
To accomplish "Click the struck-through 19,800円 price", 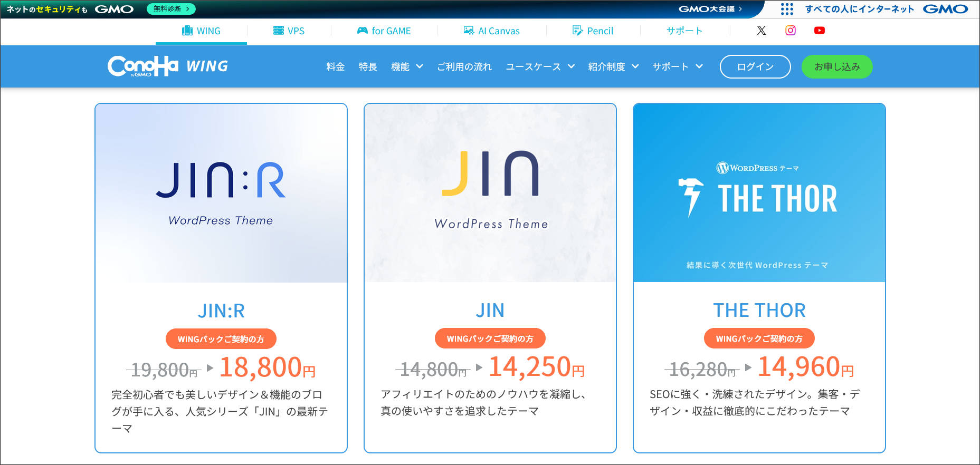I will tap(164, 370).
